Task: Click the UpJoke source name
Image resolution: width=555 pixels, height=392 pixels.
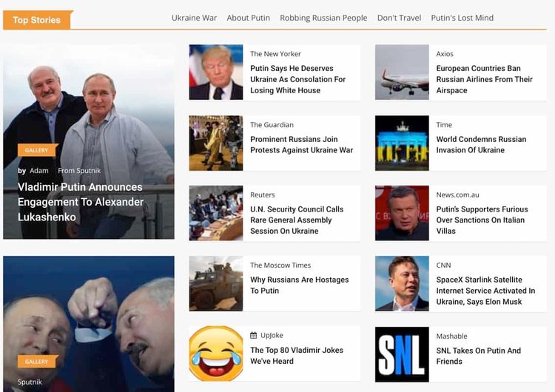Action: [272, 335]
